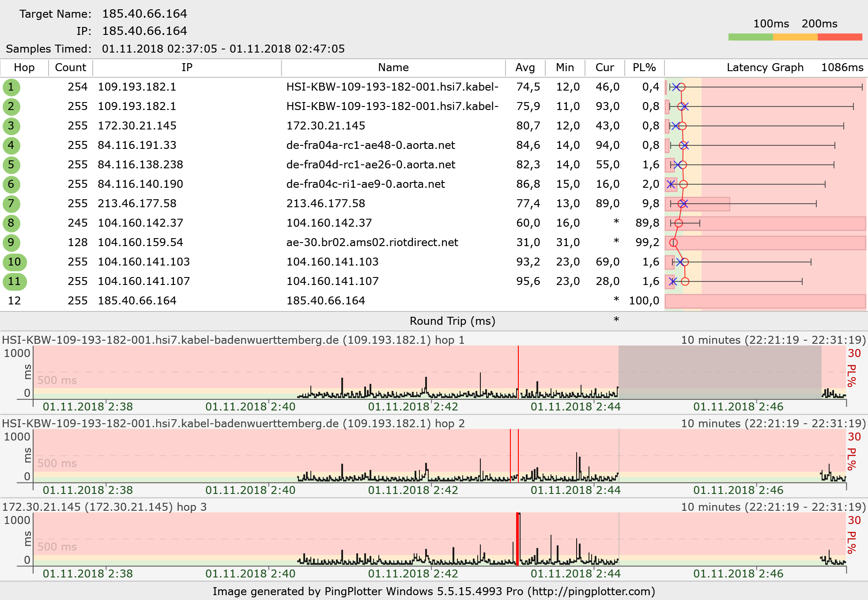This screenshot has width=868, height=600.
Task: Click the green hop 8 circle
Action: coord(11,223)
